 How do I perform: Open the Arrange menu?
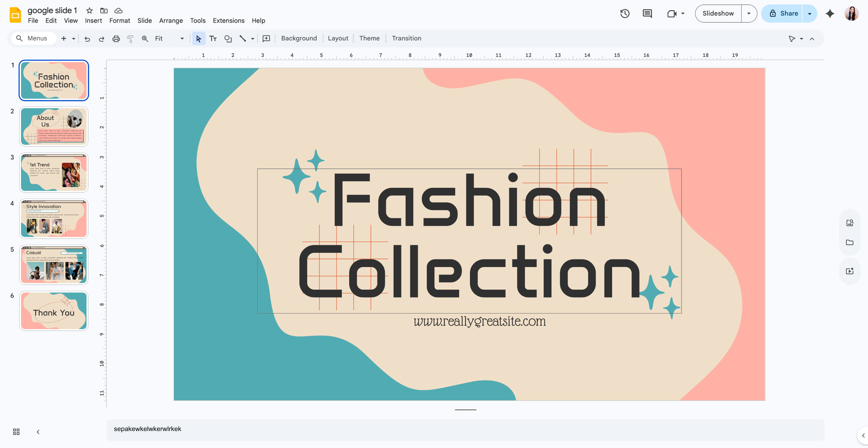[x=171, y=21]
